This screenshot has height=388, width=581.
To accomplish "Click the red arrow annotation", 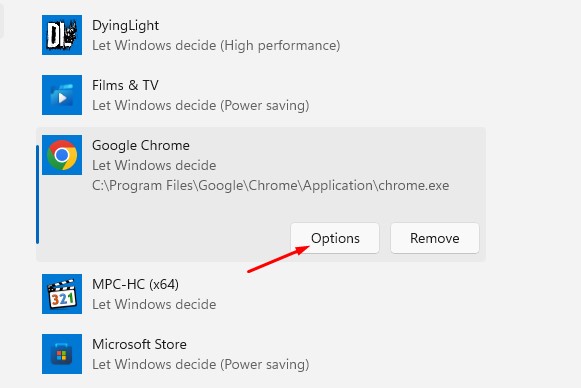I will coord(278,259).
